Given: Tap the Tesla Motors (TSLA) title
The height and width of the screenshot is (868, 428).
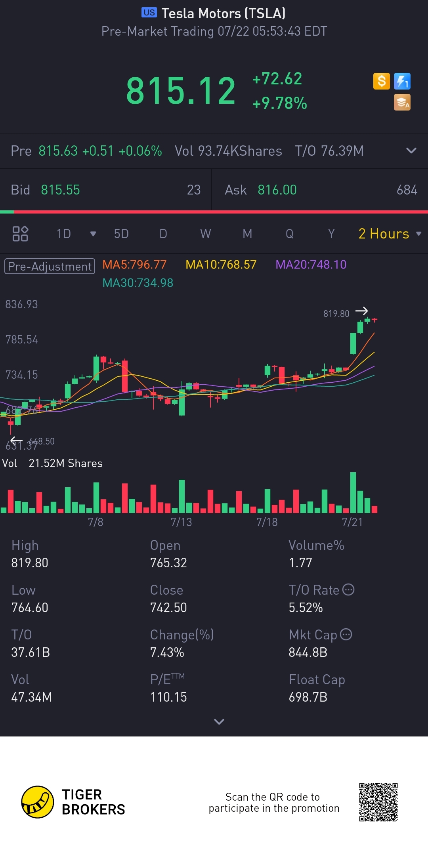Looking at the screenshot, I should tap(224, 13).
